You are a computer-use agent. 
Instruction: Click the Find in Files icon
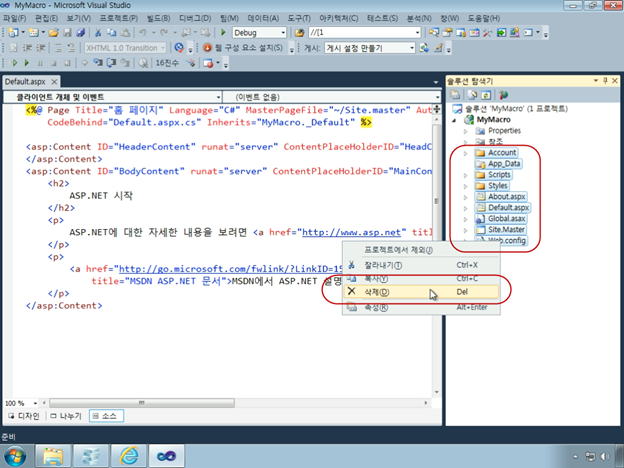click(x=299, y=33)
